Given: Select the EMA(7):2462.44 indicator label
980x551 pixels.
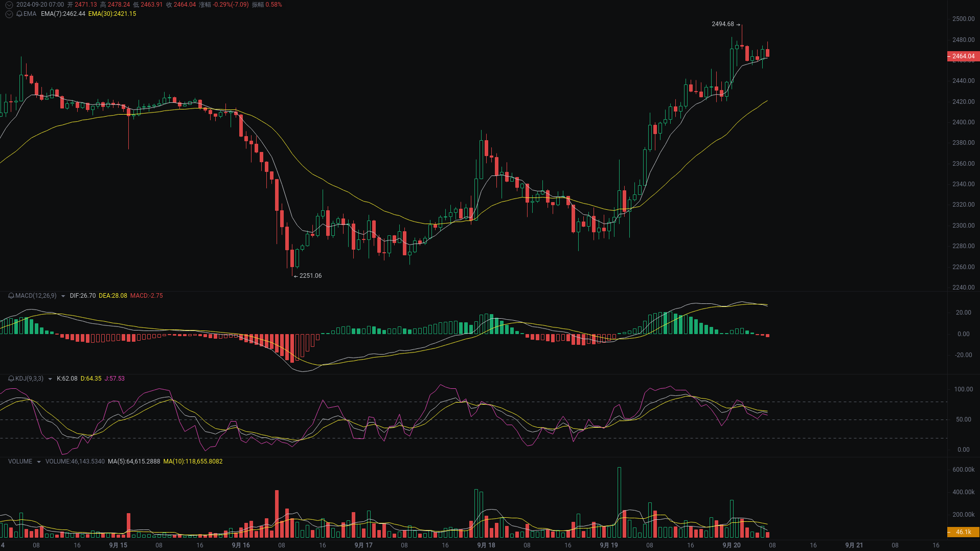Looking at the screenshot, I should tap(63, 14).
